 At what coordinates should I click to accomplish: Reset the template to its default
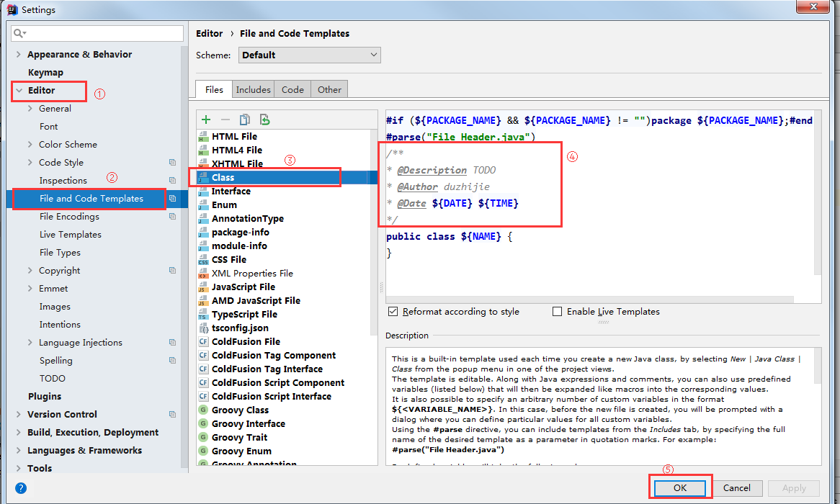[264, 118]
